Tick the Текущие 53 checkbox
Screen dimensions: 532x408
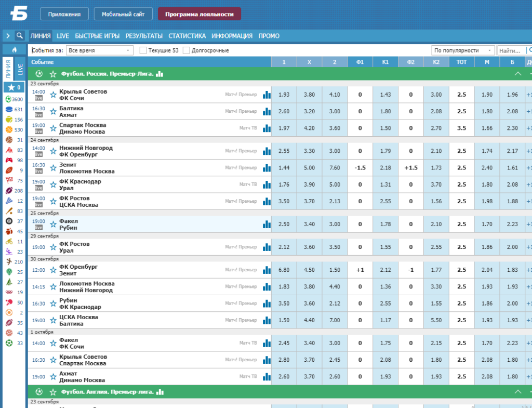click(143, 50)
